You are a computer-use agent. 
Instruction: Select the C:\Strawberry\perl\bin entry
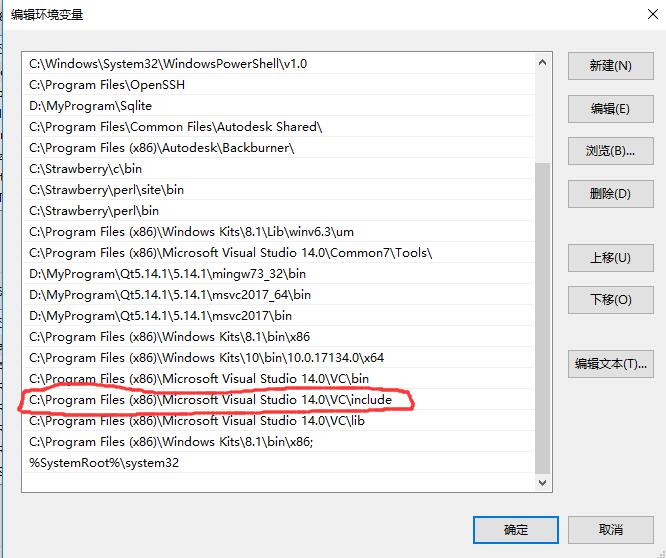tap(279, 211)
